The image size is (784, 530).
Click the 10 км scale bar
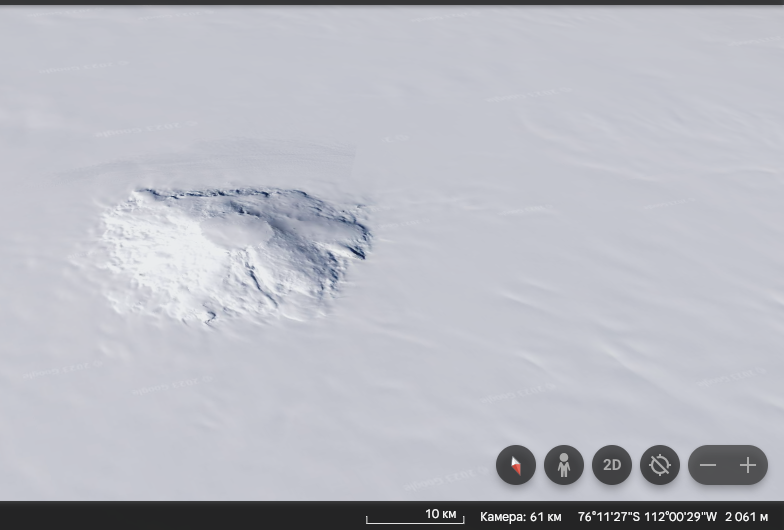[415, 516]
